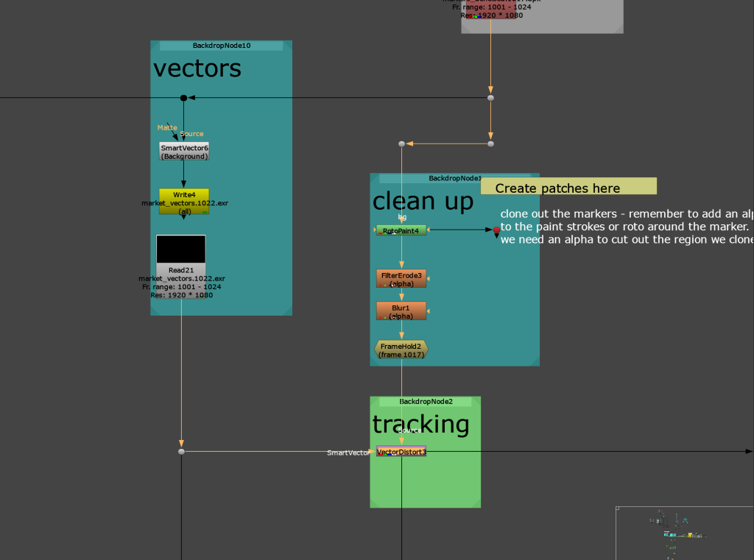Click the black dot node in vectors backdrop
Image resolution: width=754 pixels, height=560 pixels.
pos(183,98)
